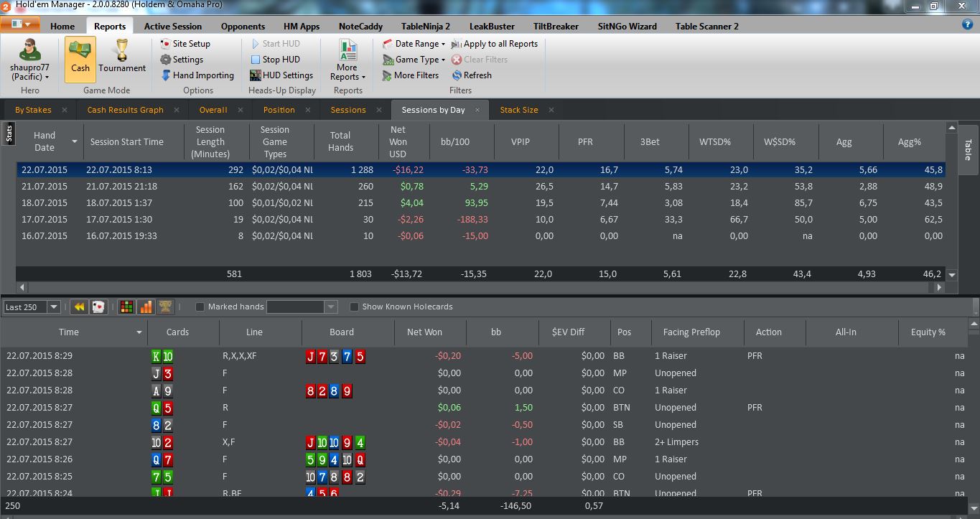Sort hands by Time column

(74, 332)
